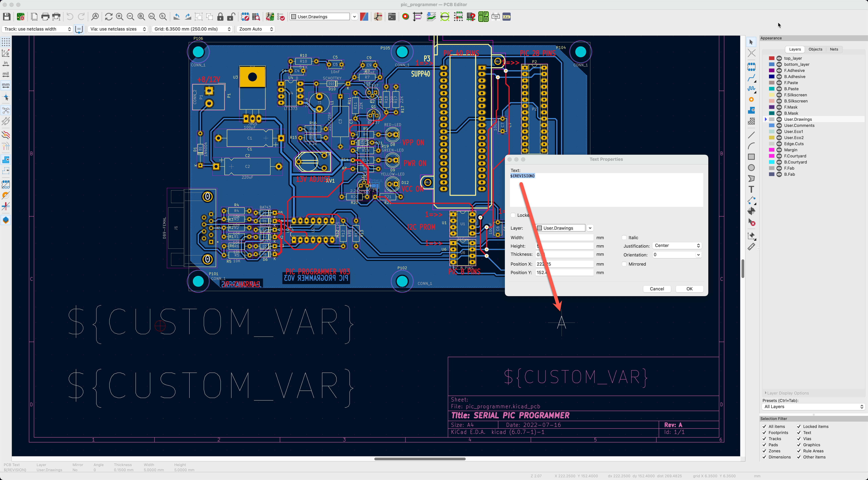The width and height of the screenshot is (868, 480).
Task: Open the Grid size dropdown
Action: coord(229,29)
